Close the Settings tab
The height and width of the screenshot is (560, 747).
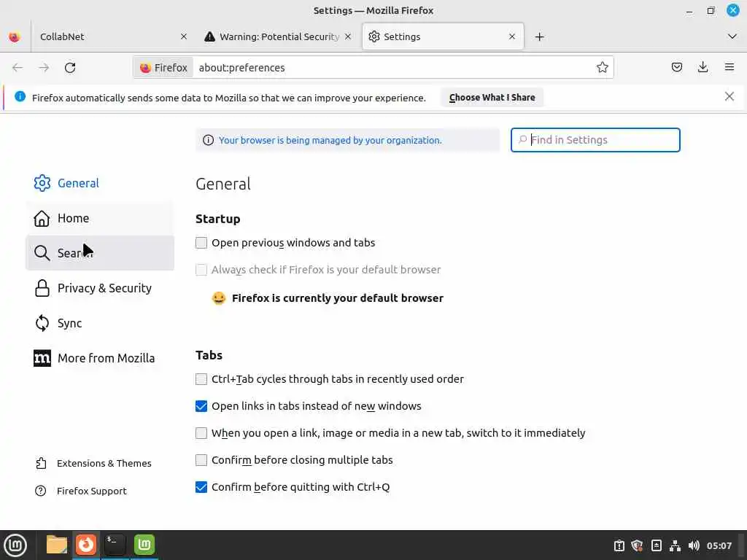pyautogui.click(x=512, y=36)
